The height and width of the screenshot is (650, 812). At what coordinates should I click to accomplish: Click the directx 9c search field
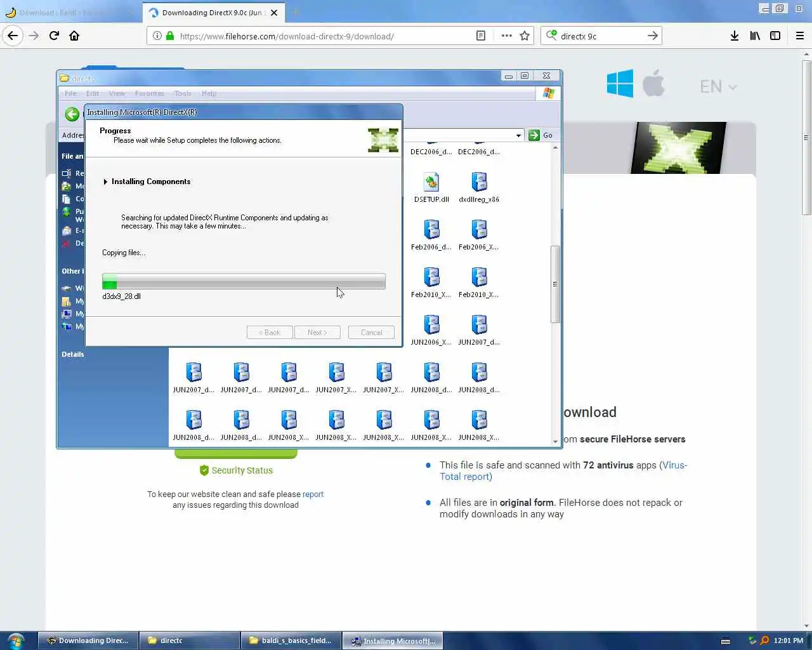tap(599, 36)
